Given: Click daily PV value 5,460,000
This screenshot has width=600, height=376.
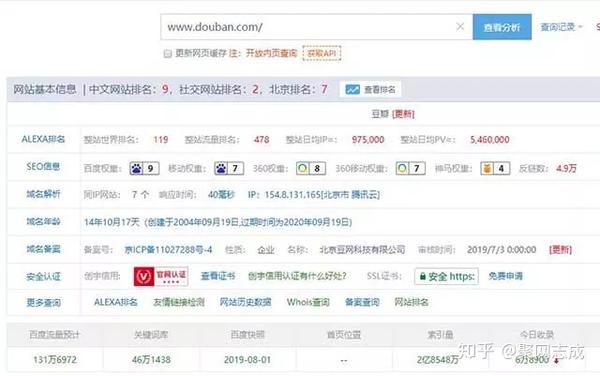Looking at the screenshot, I should [x=489, y=140].
